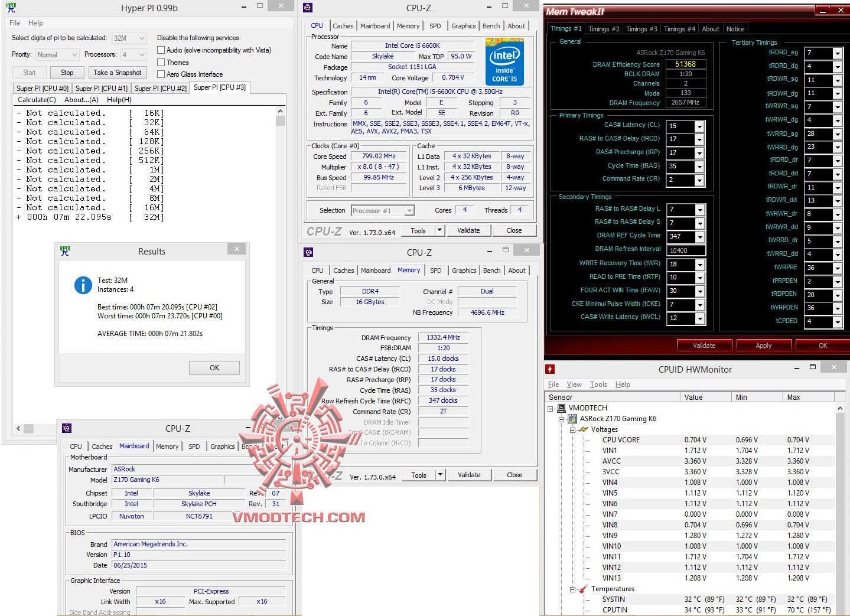Enable Audio service disabling checkbox

[161, 50]
